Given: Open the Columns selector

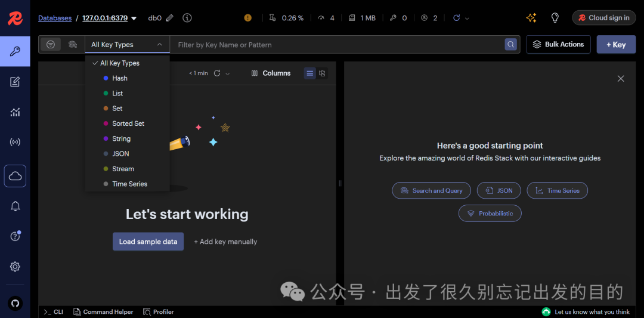Looking at the screenshot, I should 271,73.
